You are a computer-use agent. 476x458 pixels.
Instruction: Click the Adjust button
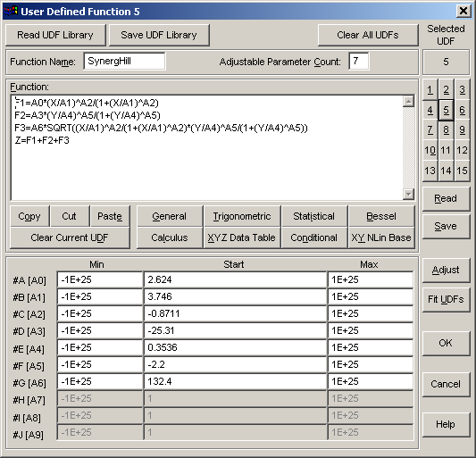pyautogui.click(x=446, y=271)
